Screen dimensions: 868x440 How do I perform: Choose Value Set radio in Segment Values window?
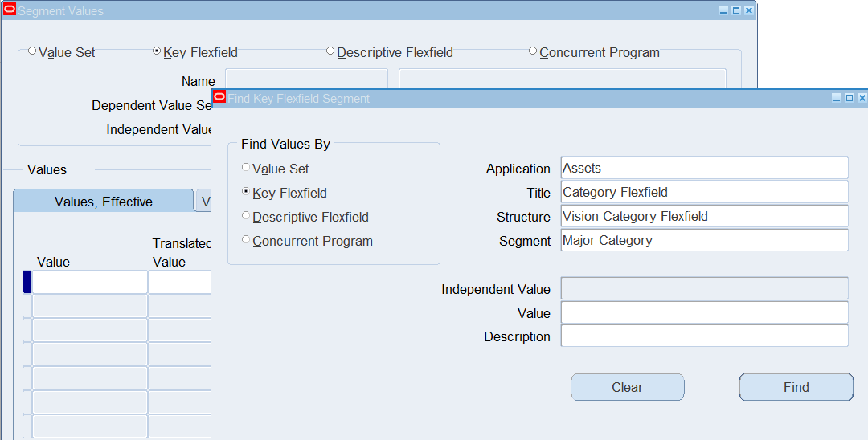pos(32,51)
